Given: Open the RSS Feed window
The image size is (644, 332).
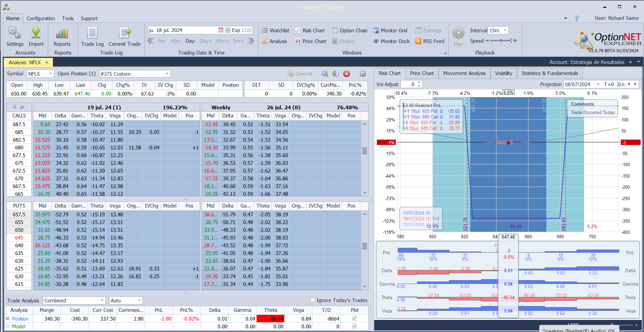Looking at the screenshot, I should 430,41.
